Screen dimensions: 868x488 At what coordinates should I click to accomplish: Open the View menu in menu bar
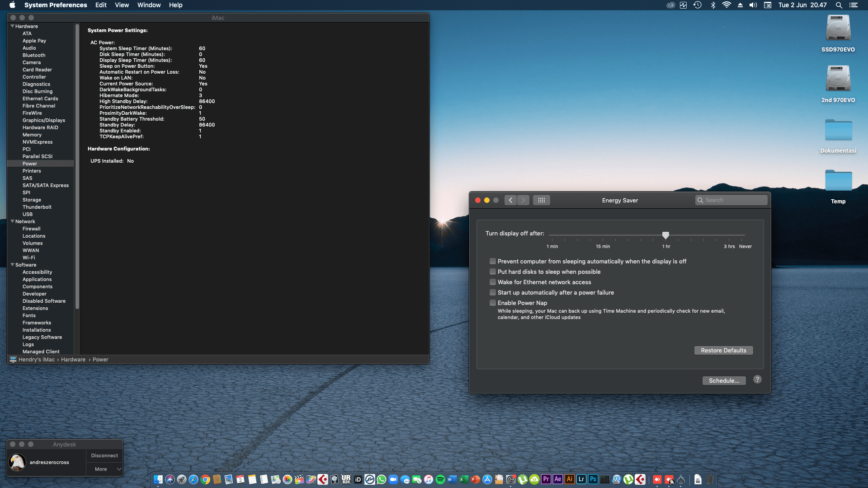click(x=122, y=5)
